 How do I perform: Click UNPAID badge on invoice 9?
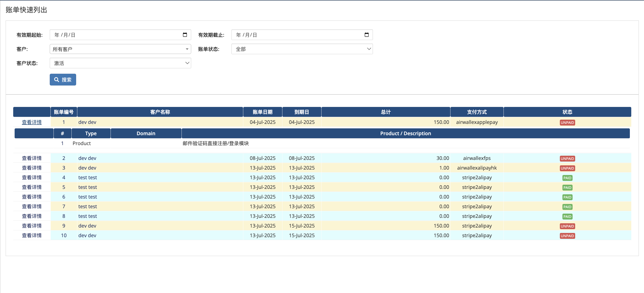[567, 226]
